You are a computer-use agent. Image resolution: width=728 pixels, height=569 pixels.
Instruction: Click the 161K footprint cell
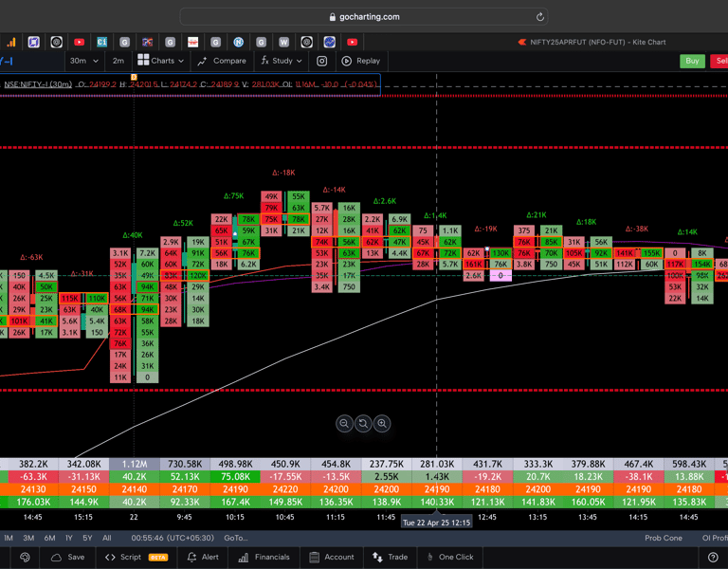tap(473, 265)
